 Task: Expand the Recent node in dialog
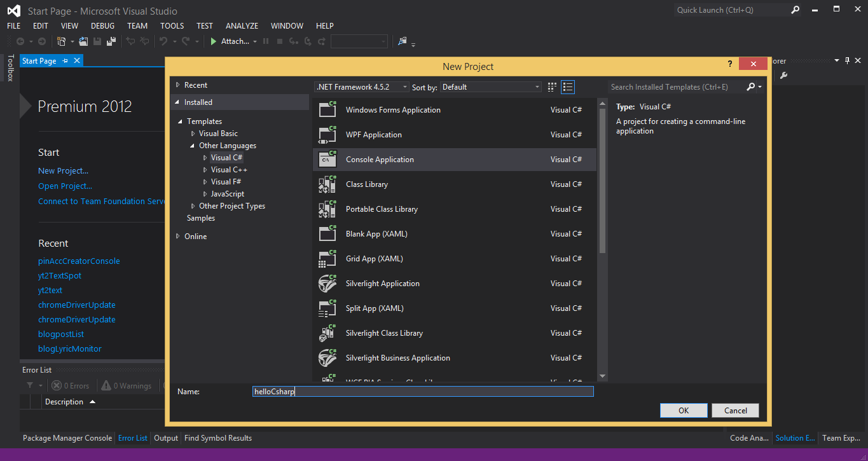click(178, 85)
